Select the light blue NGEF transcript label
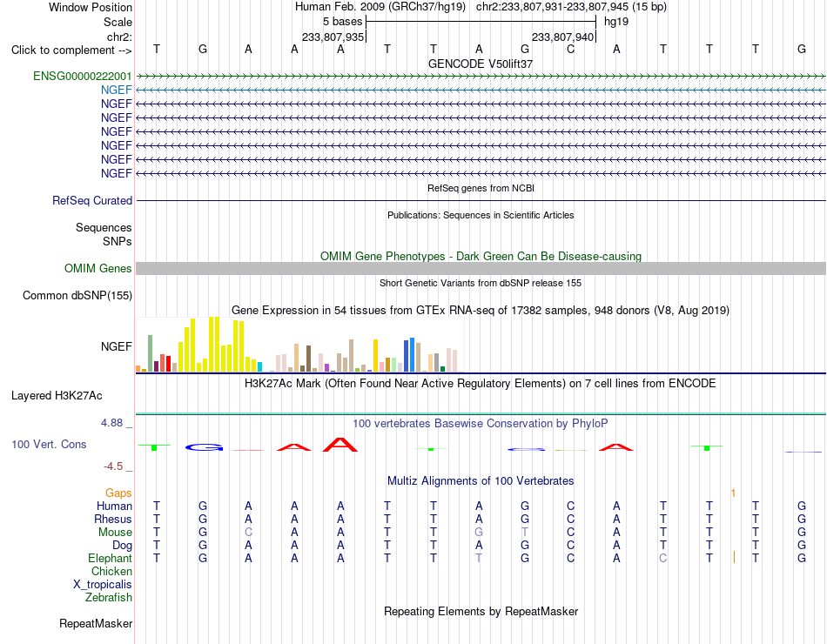Viewport: 827px width, 644px height. click(116, 91)
